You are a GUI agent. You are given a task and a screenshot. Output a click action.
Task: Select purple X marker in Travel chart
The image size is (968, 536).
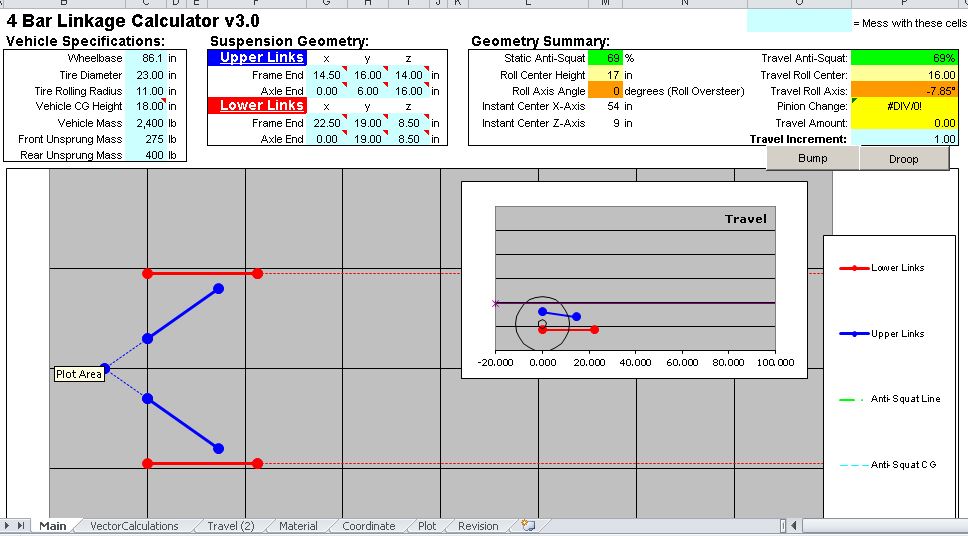click(495, 303)
